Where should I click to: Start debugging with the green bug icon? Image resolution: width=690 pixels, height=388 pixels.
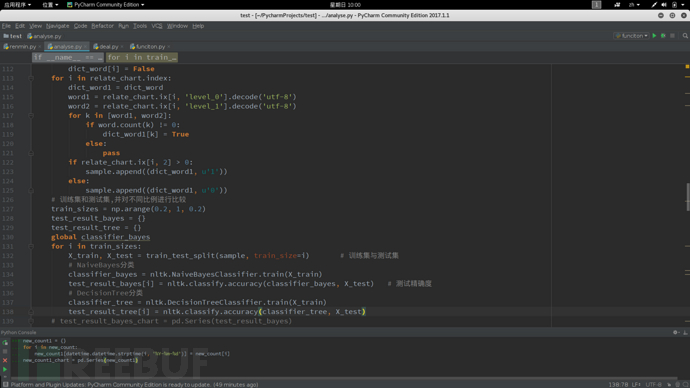663,36
